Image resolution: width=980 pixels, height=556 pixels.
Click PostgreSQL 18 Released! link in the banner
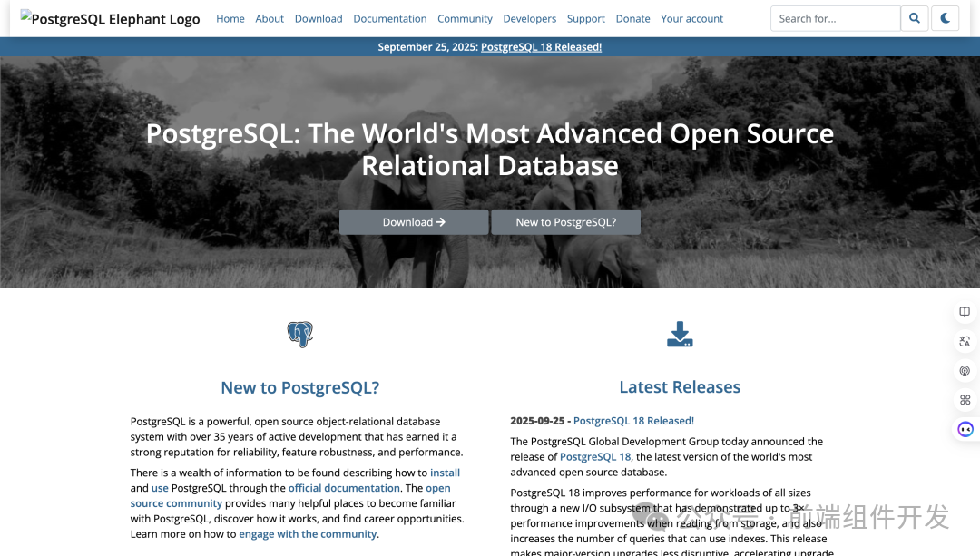click(x=541, y=47)
